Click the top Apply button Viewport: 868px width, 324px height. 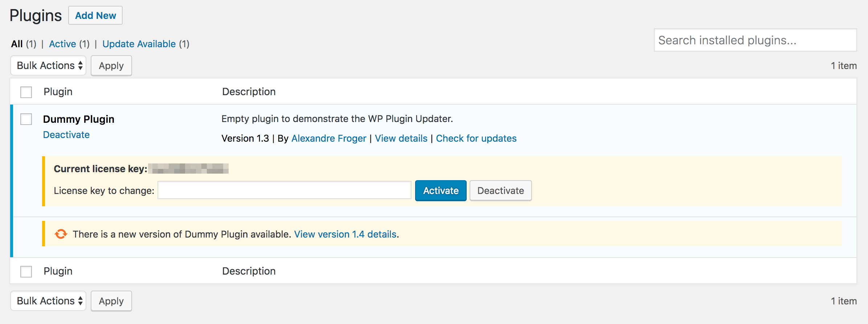pos(111,66)
